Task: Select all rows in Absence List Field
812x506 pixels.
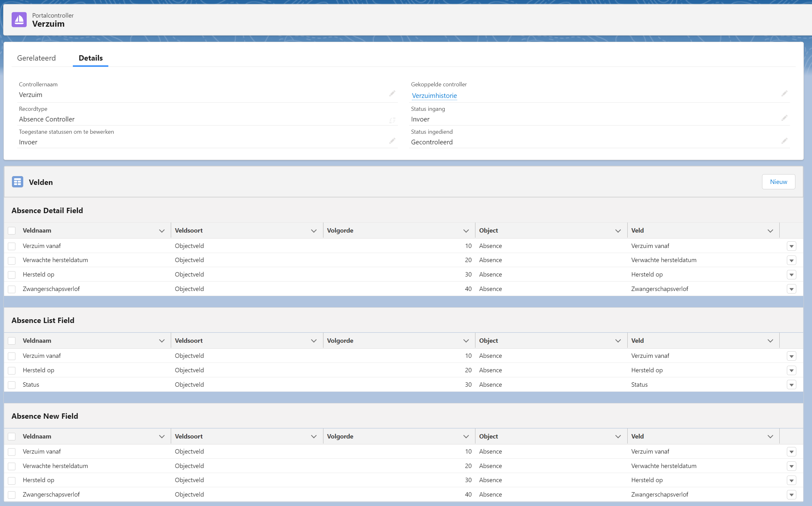Action: pos(12,341)
